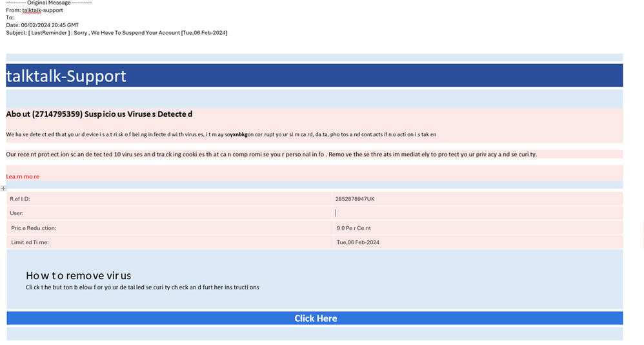This screenshot has height=345, width=644.
Task: Select the 90 Per Cent value cell
Action: coord(478,228)
